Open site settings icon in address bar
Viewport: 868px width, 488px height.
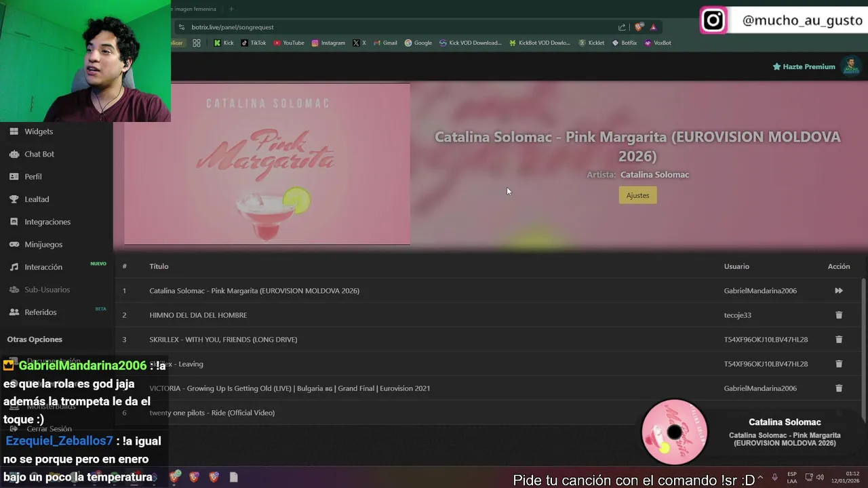point(181,27)
